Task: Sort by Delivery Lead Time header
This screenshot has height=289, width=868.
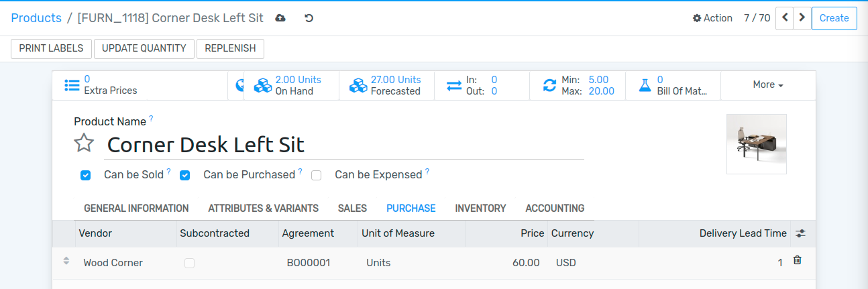Action: (x=714, y=233)
